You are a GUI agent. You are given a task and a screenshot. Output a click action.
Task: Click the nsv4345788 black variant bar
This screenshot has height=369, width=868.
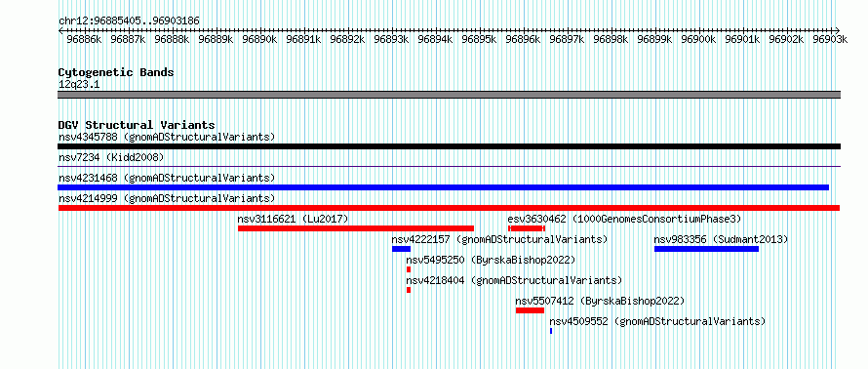[449, 146]
